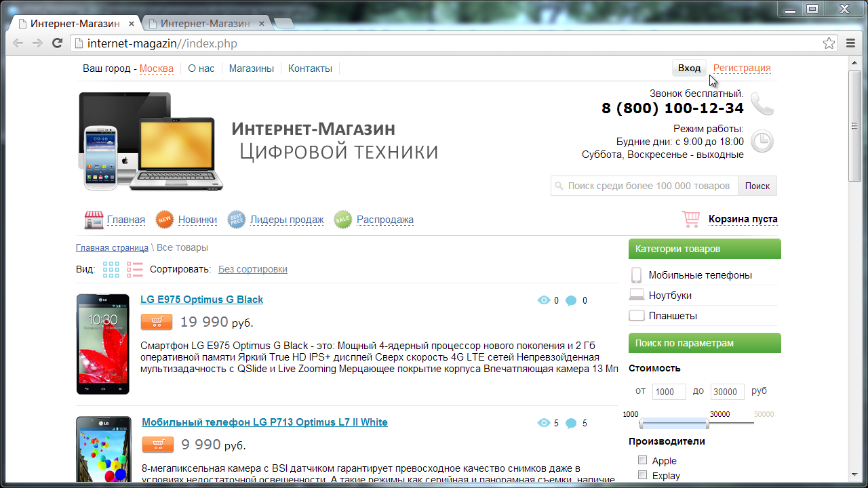Open the Контакты menu item

click(x=310, y=68)
